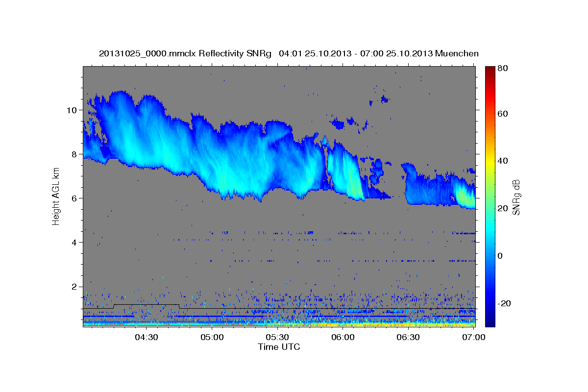The width and height of the screenshot is (588, 392).
Task: Click the small isolated cloud echo above 10 km
Action: click(384, 99)
